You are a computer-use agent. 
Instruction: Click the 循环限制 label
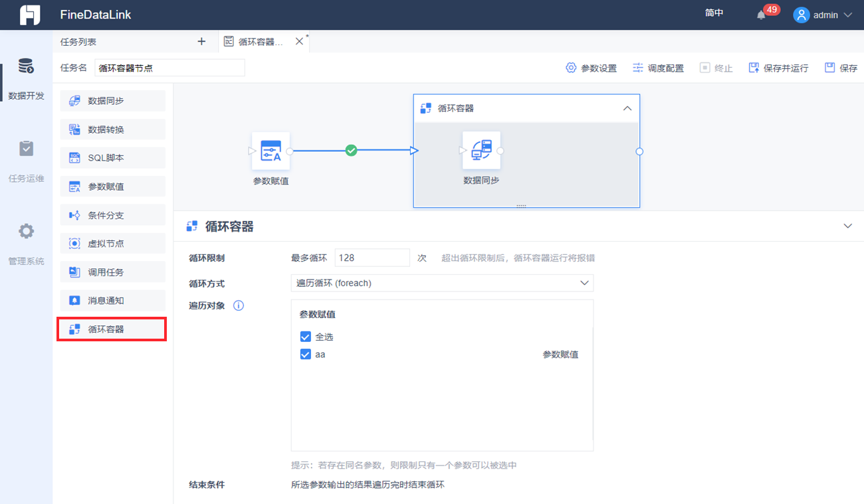207,258
